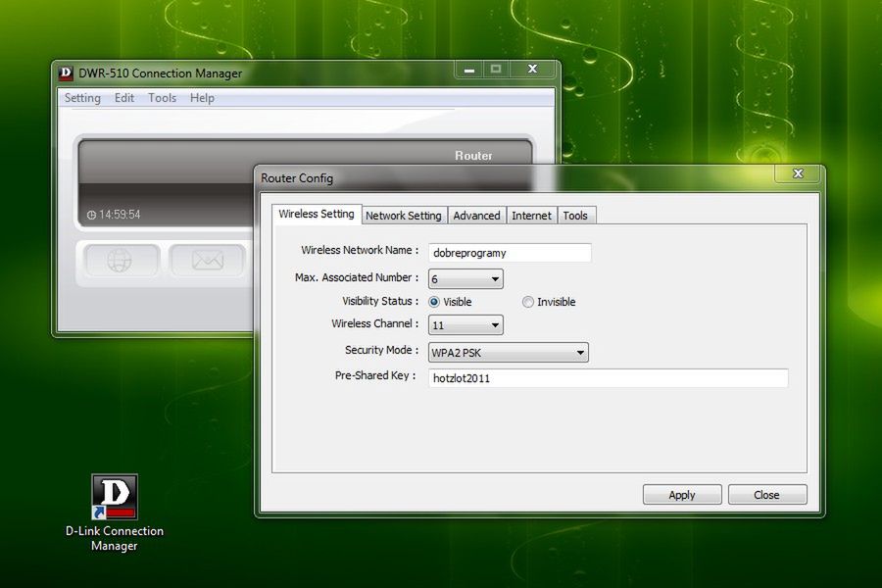Select the Invisible radio button
This screenshot has height=588, width=882.
[527, 302]
